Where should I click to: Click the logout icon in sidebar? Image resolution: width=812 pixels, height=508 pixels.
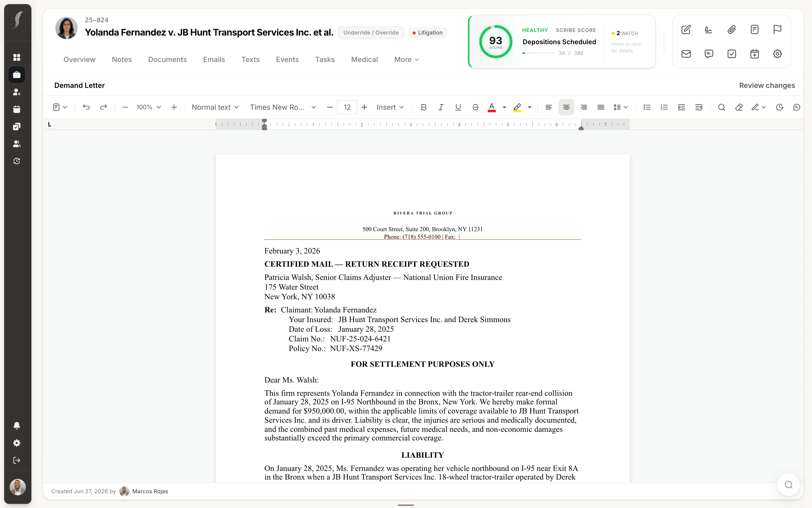click(17, 460)
